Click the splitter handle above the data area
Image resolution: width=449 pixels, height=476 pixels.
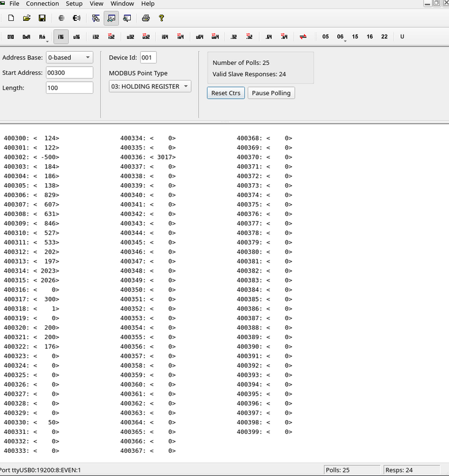click(x=225, y=122)
